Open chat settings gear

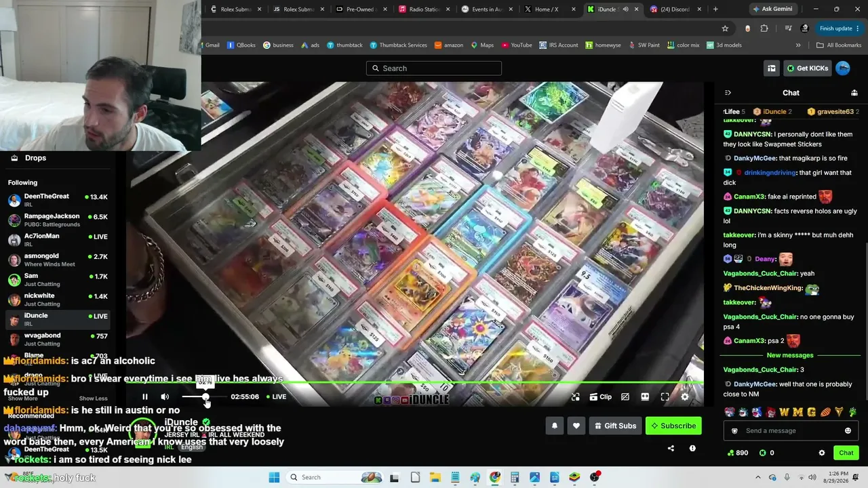pyautogui.click(x=822, y=453)
